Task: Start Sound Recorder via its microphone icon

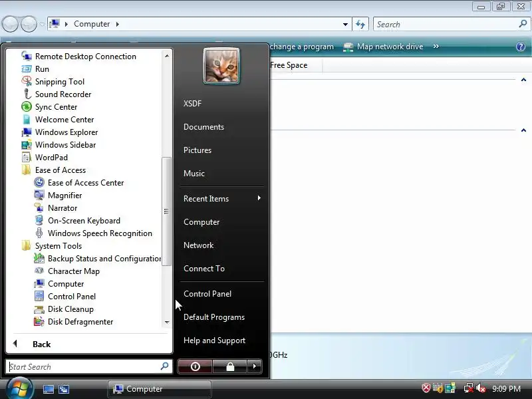Action: 27,94
